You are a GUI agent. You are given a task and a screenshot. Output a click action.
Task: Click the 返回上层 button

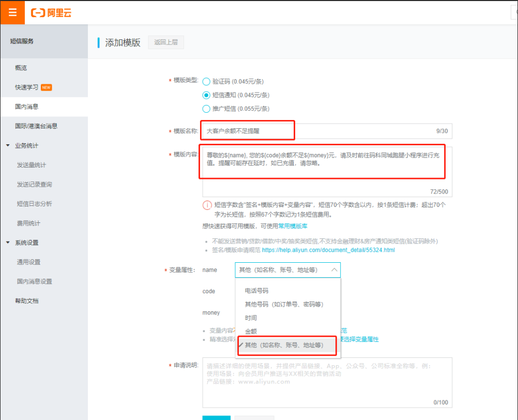(x=165, y=42)
